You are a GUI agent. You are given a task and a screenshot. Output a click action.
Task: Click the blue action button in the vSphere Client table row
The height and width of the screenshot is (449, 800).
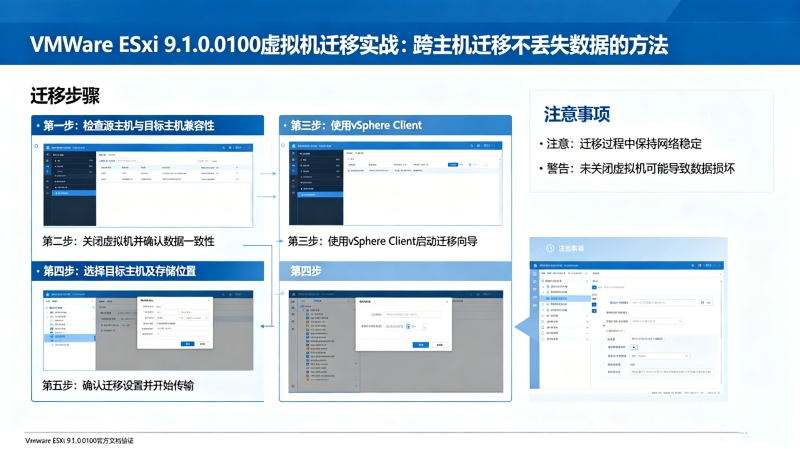point(453,164)
